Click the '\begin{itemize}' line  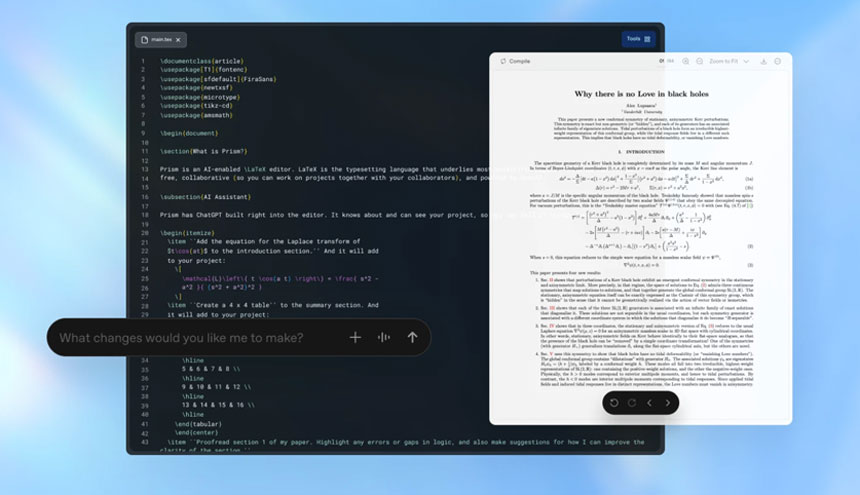[187, 233]
